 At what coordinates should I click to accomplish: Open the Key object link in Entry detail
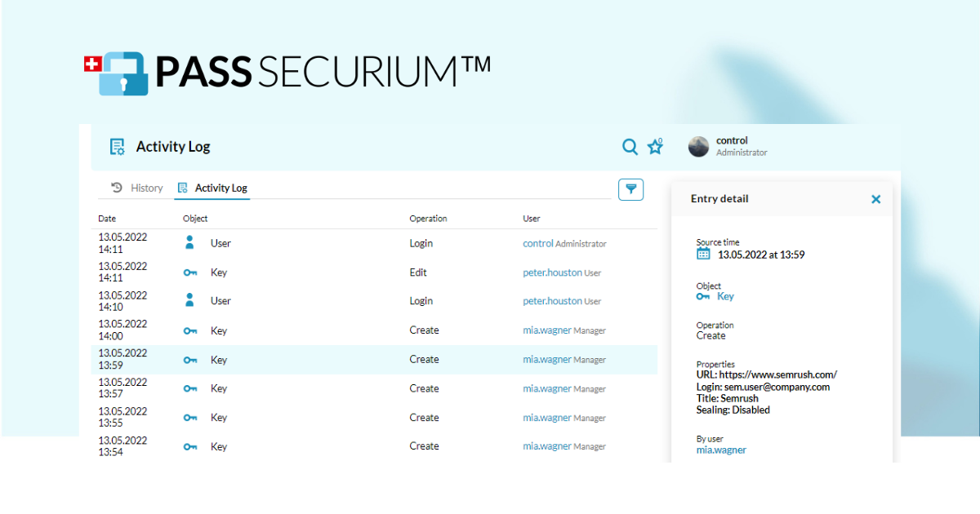[725, 297]
